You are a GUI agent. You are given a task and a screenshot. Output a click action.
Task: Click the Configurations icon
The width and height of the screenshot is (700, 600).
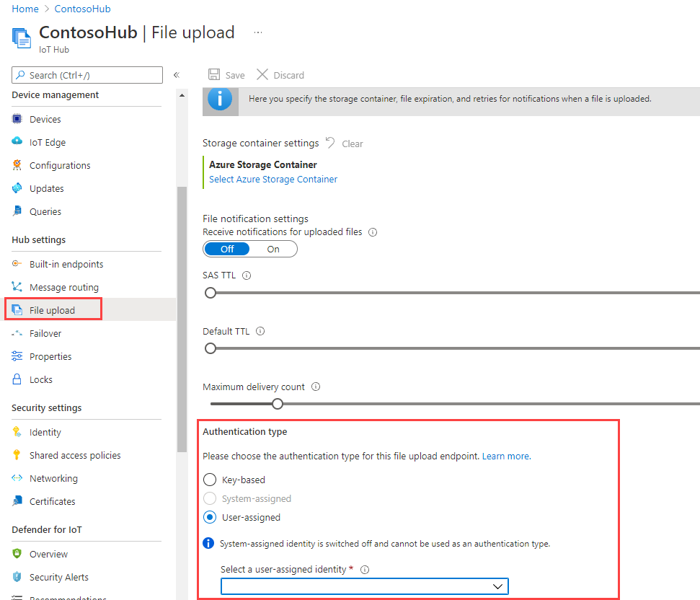pyautogui.click(x=17, y=165)
